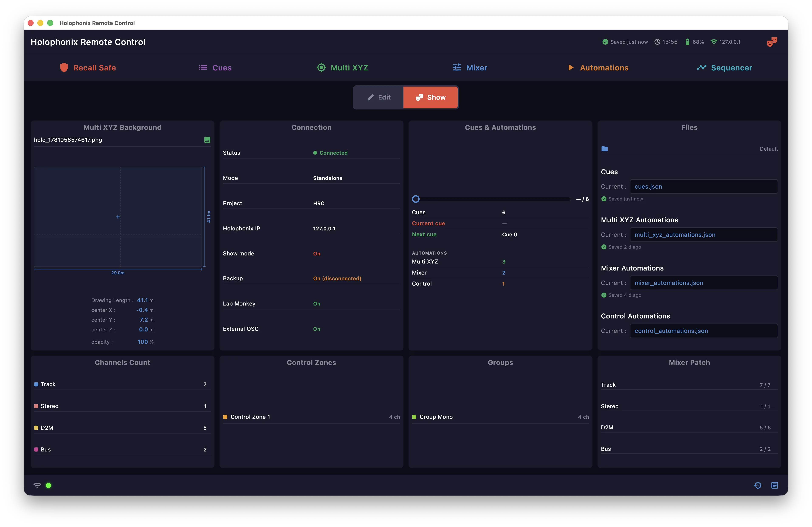812x527 pixels.
Task: Click the Cues list icon
Action: pyautogui.click(x=203, y=67)
